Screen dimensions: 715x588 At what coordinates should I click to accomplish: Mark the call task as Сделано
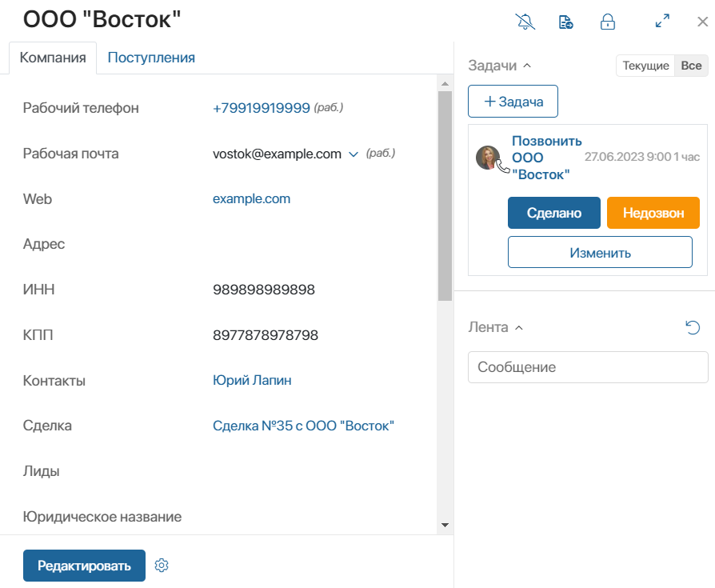554,213
